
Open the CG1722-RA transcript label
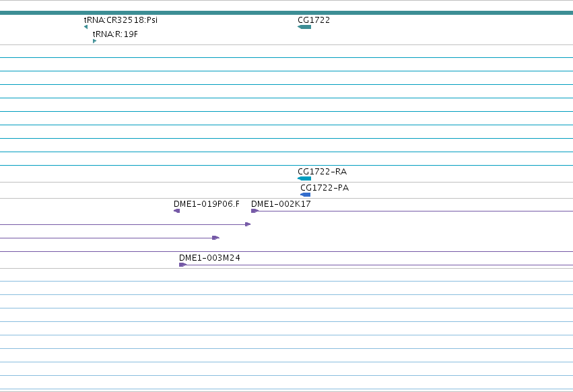coord(323,172)
